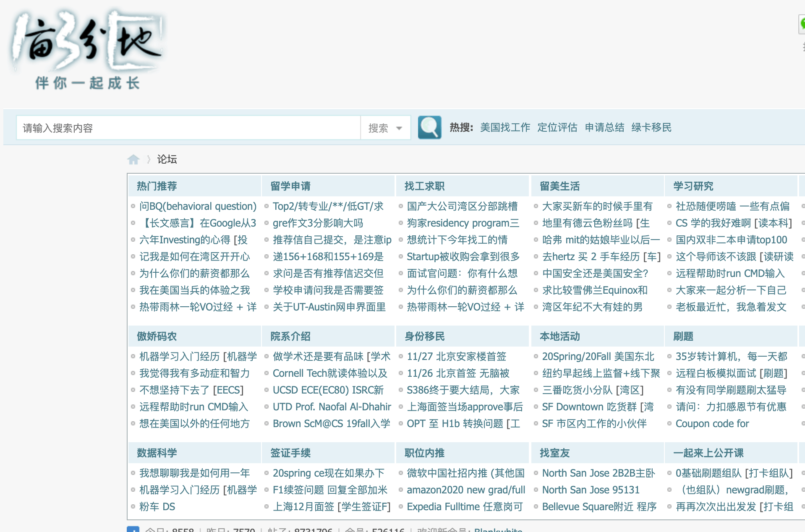The width and height of the screenshot is (805, 532).
Task: Open thread Brown ScM@CS 19fall入学
Action: tap(331, 423)
